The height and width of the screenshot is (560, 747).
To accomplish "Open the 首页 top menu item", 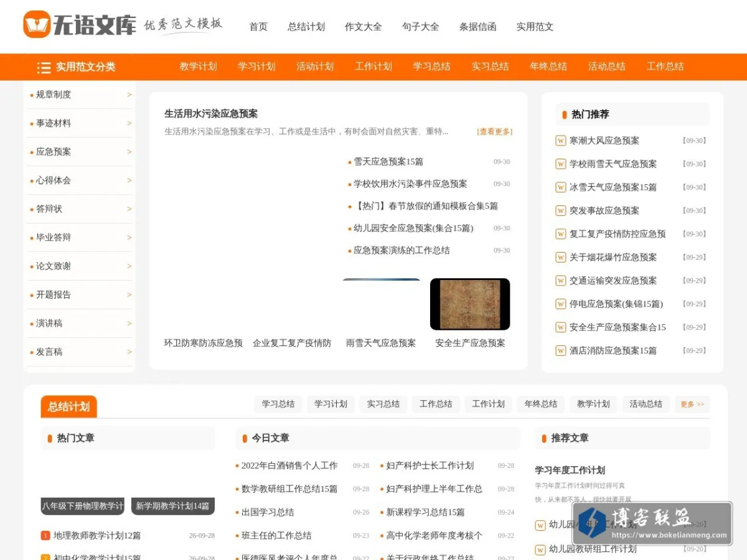I will [x=258, y=27].
